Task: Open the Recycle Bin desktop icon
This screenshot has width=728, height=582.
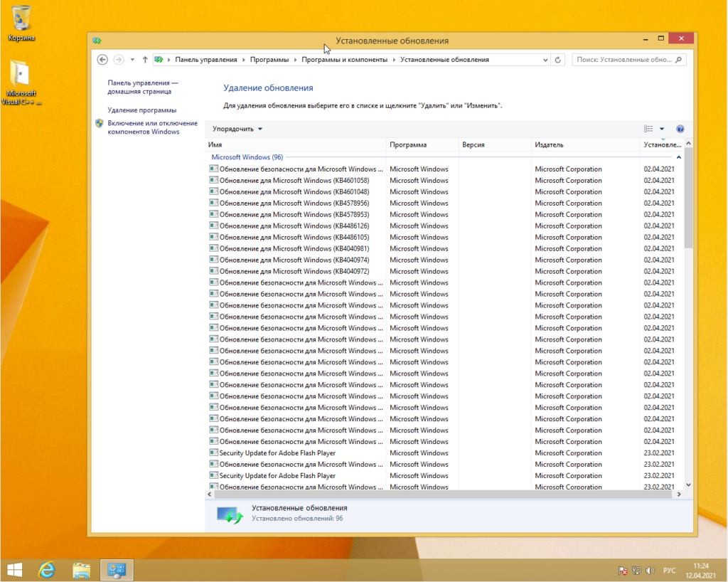Action: (21, 23)
